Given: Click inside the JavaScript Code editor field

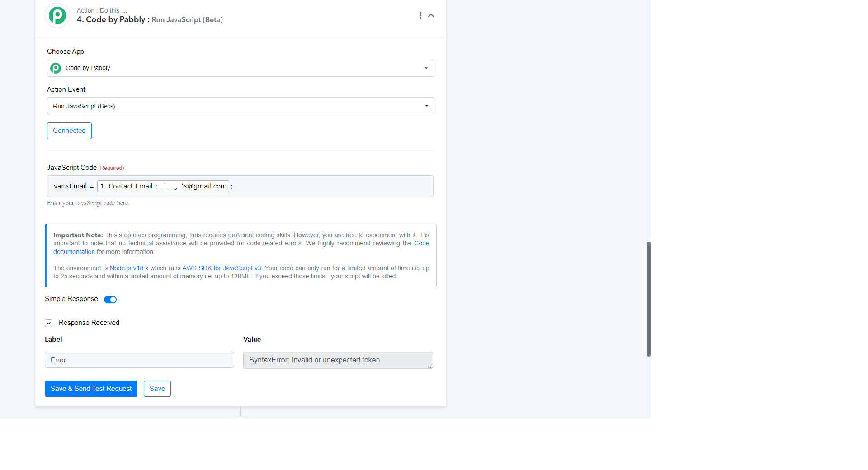Looking at the screenshot, I should [x=240, y=186].
